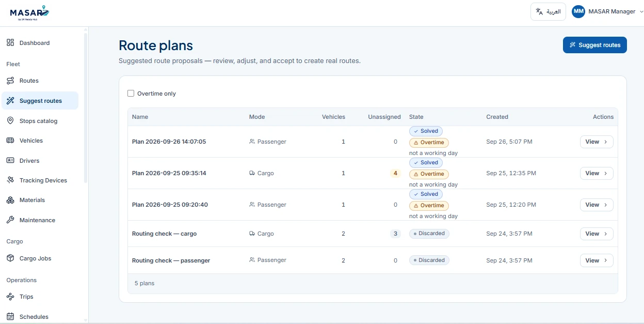Open the Suggest routes sidebar item
The height and width of the screenshot is (324, 644).
pos(40,101)
